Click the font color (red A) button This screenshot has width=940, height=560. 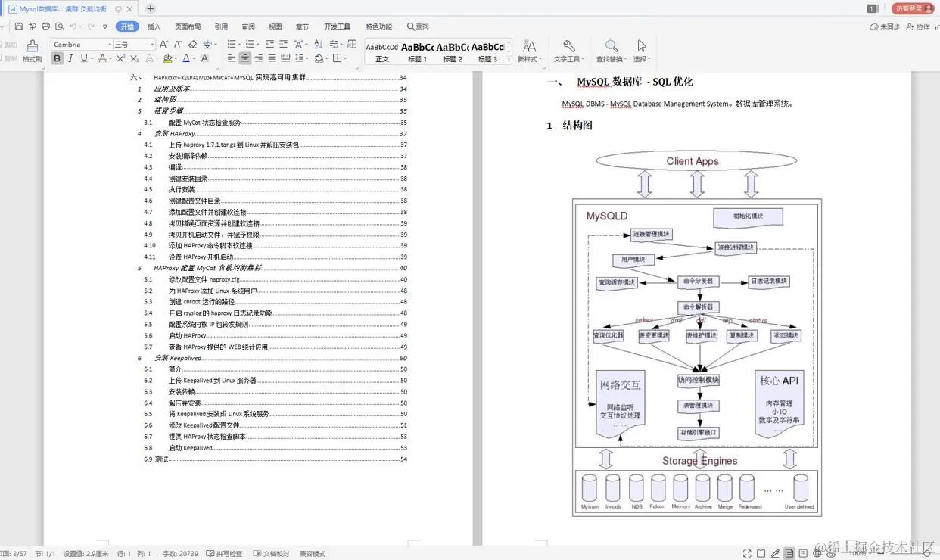(186, 58)
